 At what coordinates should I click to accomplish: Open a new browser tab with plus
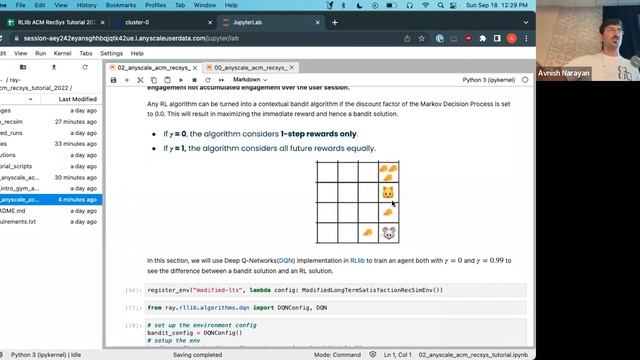(x=335, y=22)
